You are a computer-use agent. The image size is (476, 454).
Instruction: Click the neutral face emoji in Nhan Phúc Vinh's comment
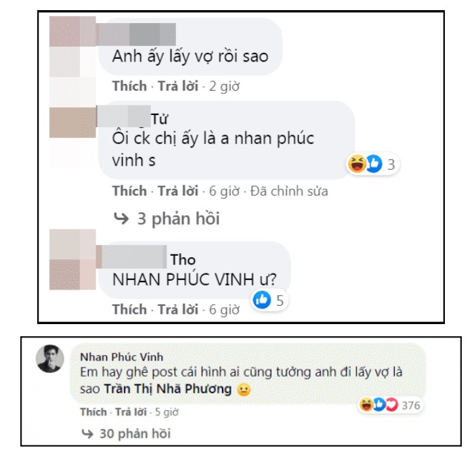[x=244, y=390]
